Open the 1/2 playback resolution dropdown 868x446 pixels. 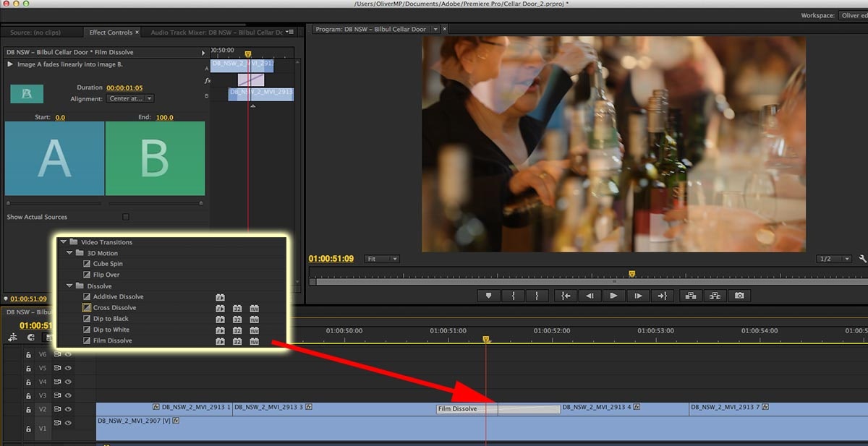(x=834, y=259)
